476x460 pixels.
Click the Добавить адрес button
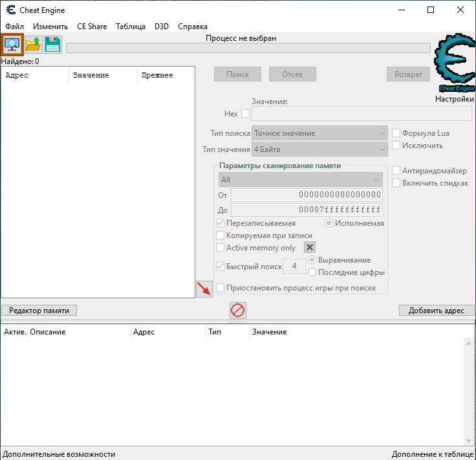click(436, 311)
